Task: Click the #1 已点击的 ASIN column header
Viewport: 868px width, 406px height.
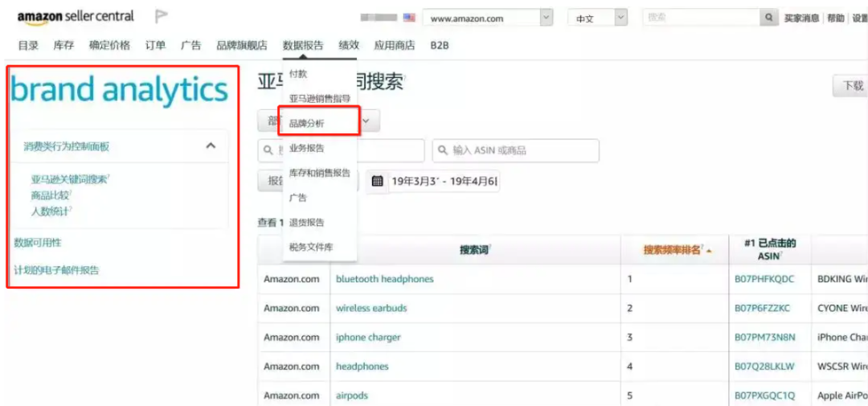Action: coord(770,250)
